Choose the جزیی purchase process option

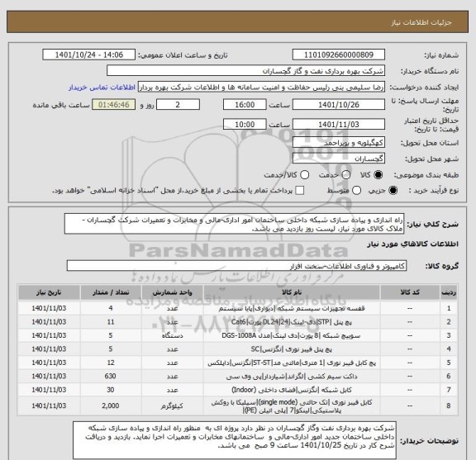pyautogui.click(x=393, y=191)
